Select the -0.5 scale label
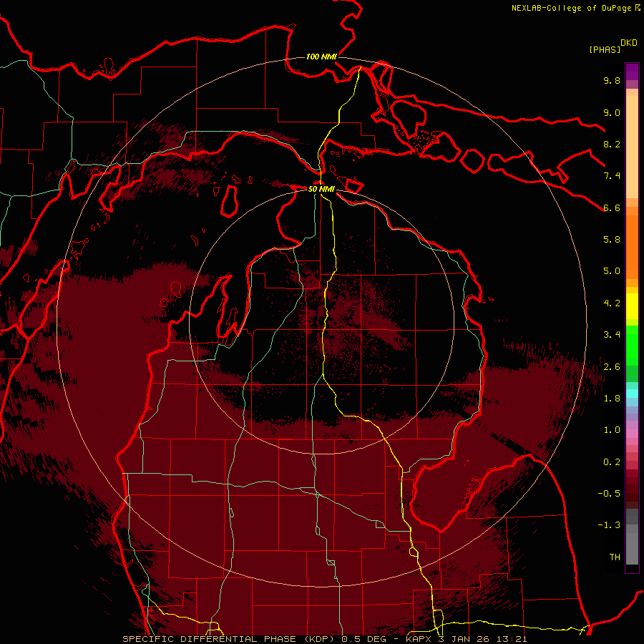The image size is (644, 644). (x=609, y=494)
